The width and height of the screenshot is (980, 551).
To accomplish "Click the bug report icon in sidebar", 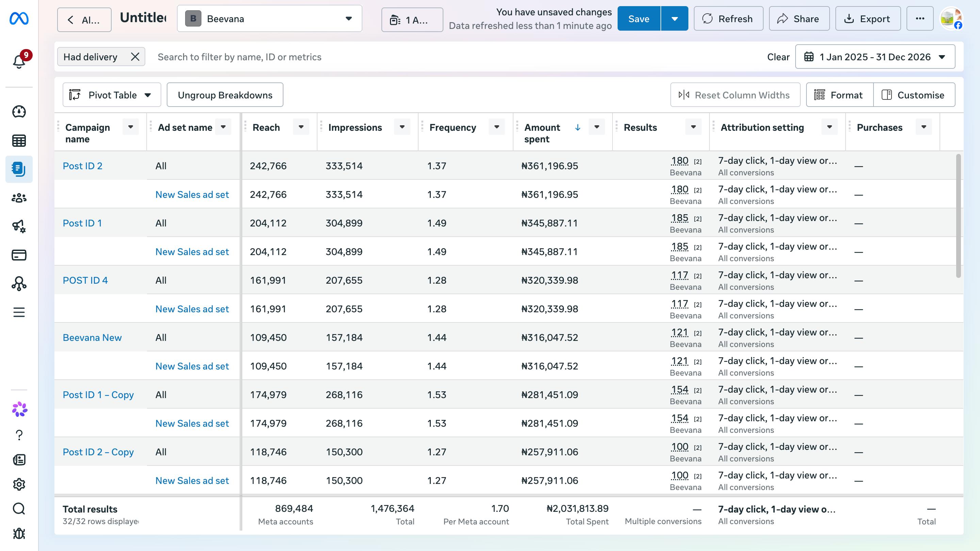I will pyautogui.click(x=19, y=534).
